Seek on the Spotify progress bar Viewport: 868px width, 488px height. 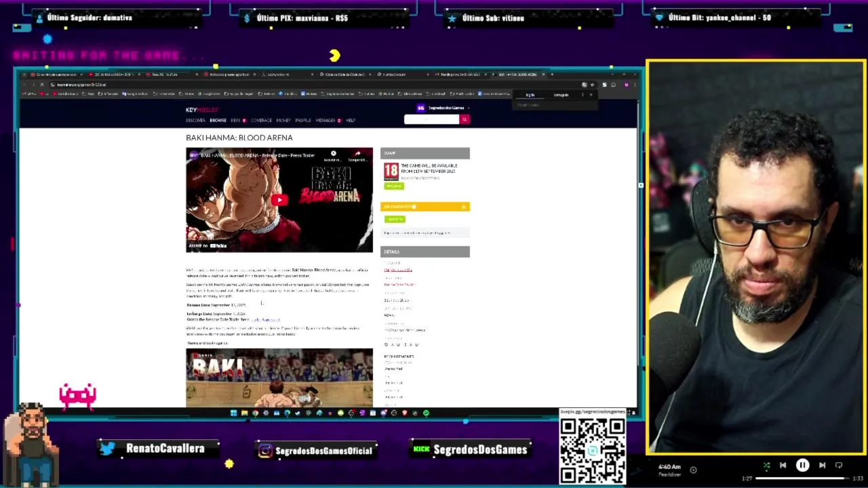[802, 479]
